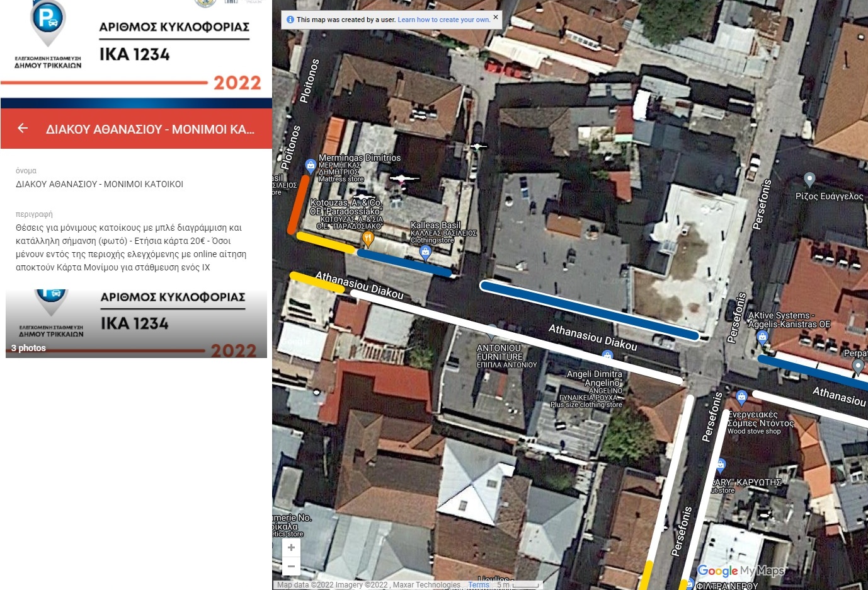The width and height of the screenshot is (868, 590).
Task: Select the orange line on Ploitonos street
Action: 298,205
